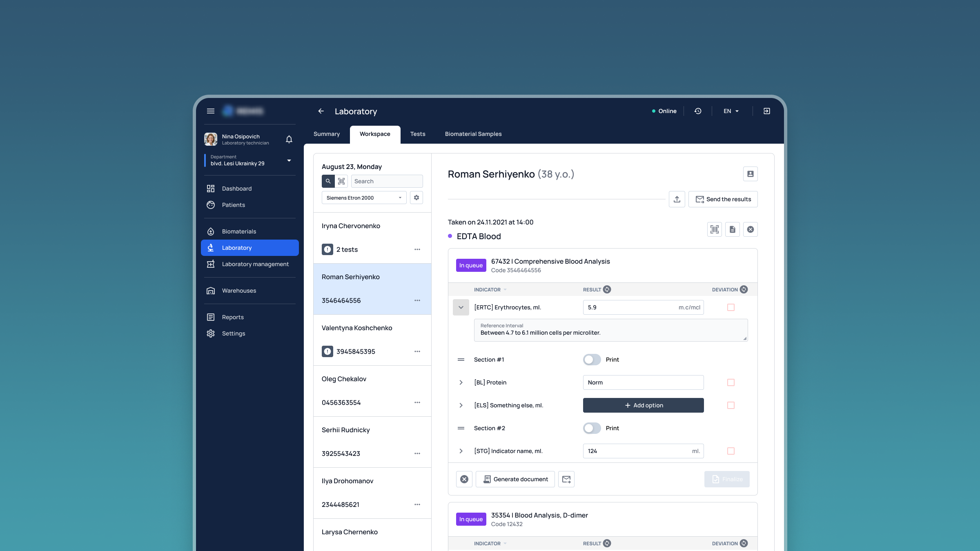
Task: Click the mail icon beside Generate document
Action: [x=566, y=479]
